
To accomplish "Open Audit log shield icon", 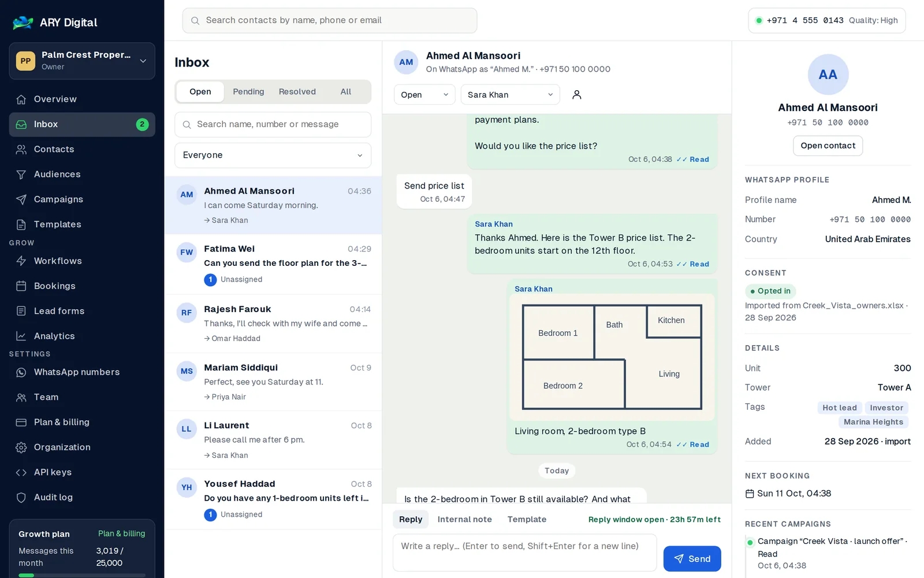I will (x=21, y=498).
